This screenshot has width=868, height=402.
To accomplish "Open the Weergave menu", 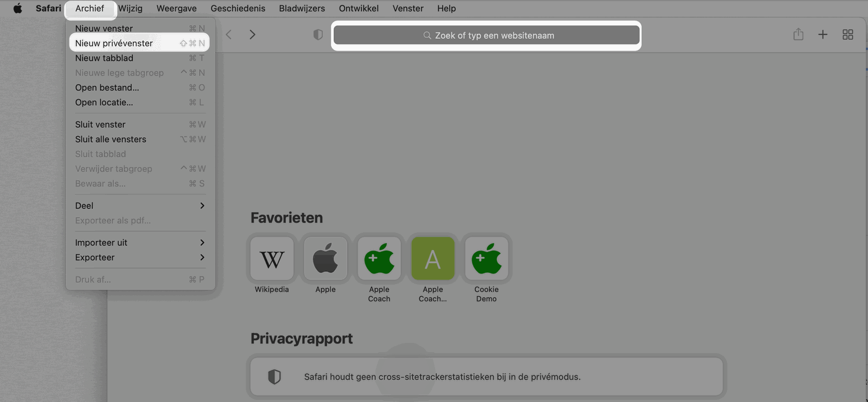I will pyautogui.click(x=176, y=8).
